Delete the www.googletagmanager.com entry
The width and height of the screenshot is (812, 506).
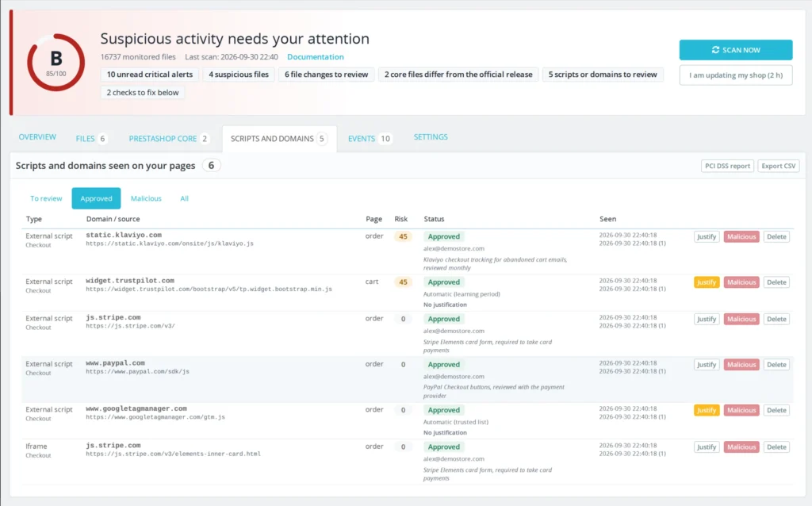pyautogui.click(x=776, y=410)
